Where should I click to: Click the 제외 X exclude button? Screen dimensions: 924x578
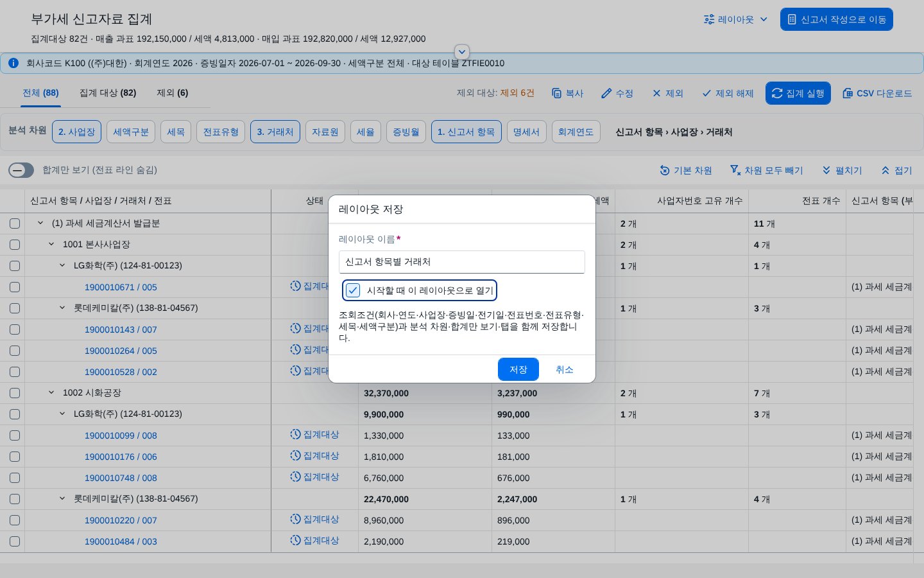[668, 93]
